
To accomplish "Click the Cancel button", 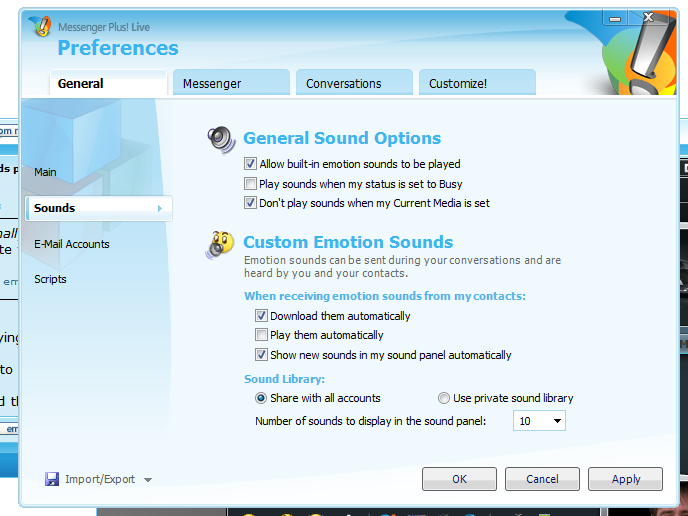I will [542, 479].
